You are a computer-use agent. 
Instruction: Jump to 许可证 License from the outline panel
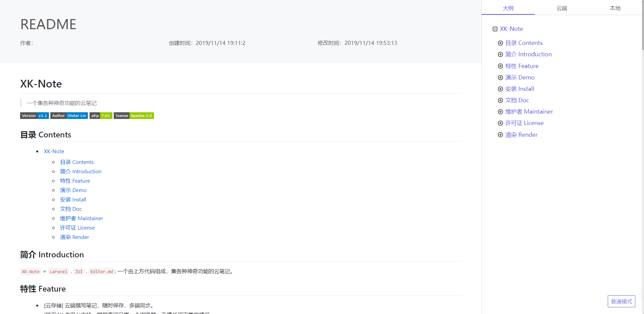click(x=524, y=123)
